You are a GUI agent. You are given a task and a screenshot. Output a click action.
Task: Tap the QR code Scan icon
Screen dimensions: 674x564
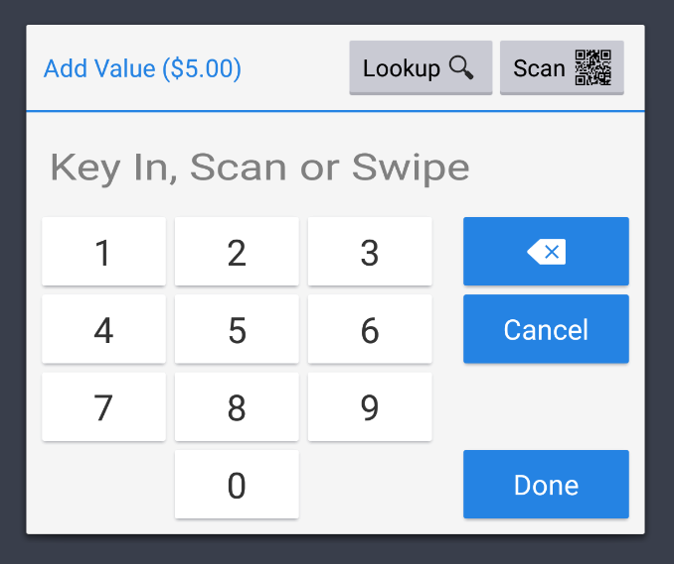tap(593, 68)
